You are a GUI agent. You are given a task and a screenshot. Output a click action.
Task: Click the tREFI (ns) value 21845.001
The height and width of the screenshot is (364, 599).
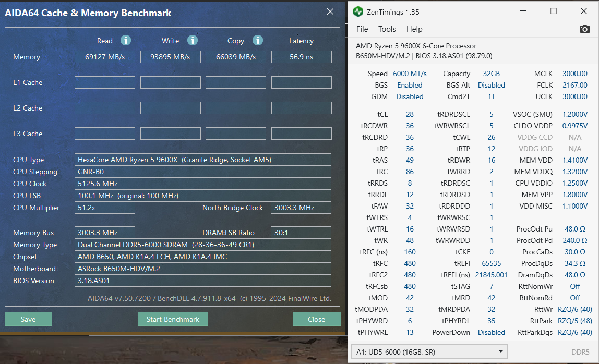(x=492, y=275)
